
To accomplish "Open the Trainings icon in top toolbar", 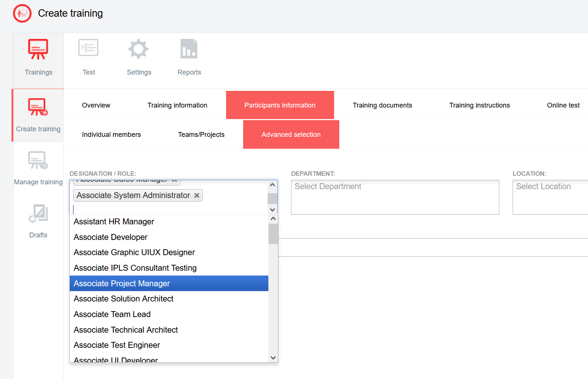I will pyautogui.click(x=38, y=49).
